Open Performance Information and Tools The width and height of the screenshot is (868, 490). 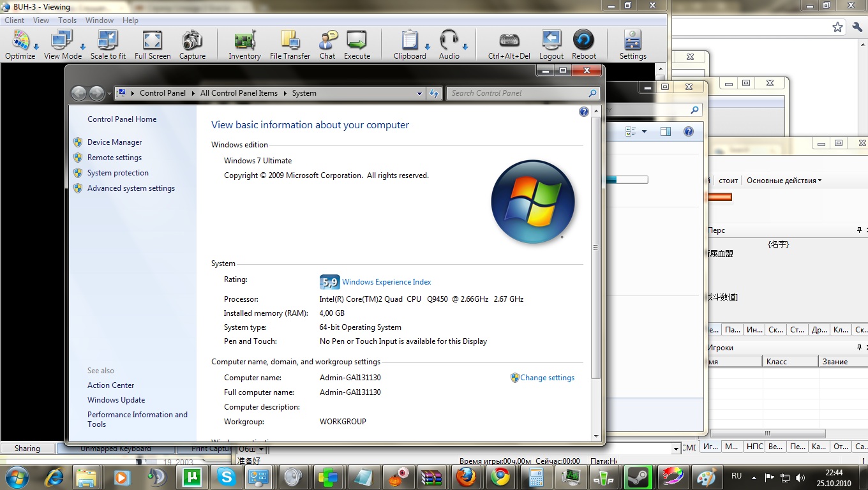click(x=137, y=419)
